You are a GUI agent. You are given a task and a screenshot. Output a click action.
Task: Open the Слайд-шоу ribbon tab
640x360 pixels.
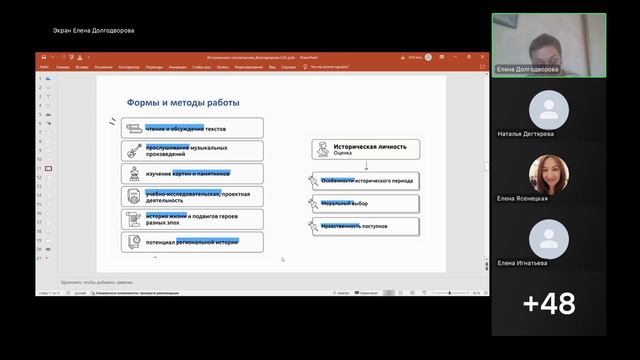[x=201, y=67]
